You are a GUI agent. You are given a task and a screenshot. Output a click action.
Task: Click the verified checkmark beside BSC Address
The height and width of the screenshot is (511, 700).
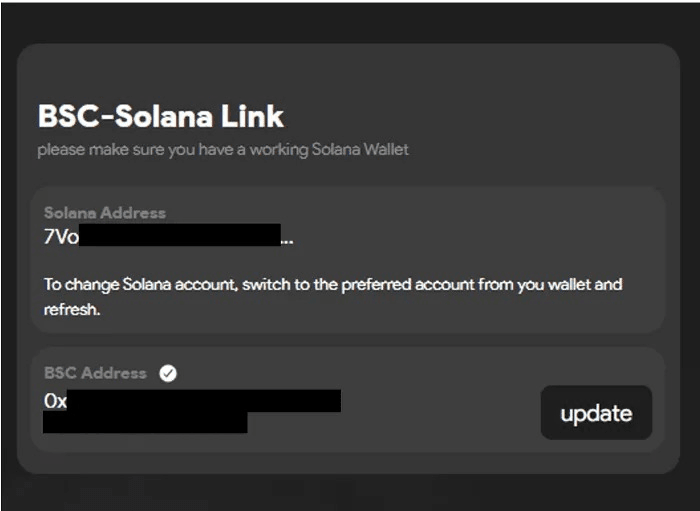click(x=168, y=373)
